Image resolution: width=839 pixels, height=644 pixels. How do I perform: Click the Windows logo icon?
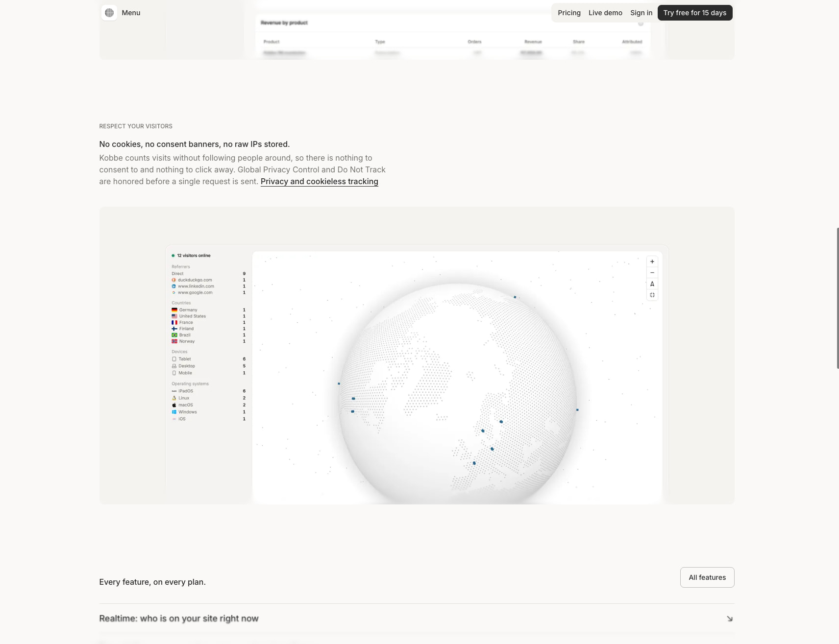point(174,412)
